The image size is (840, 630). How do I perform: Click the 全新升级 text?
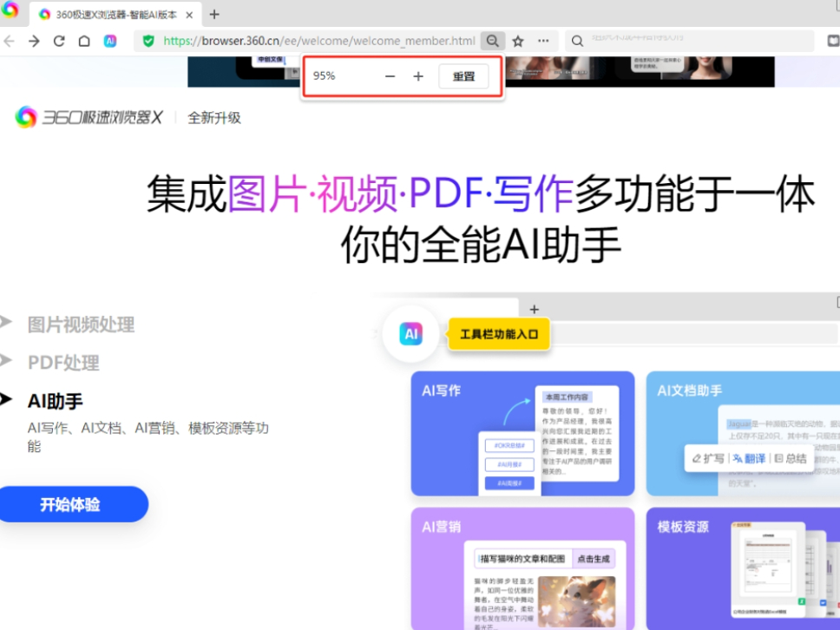tap(214, 118)
